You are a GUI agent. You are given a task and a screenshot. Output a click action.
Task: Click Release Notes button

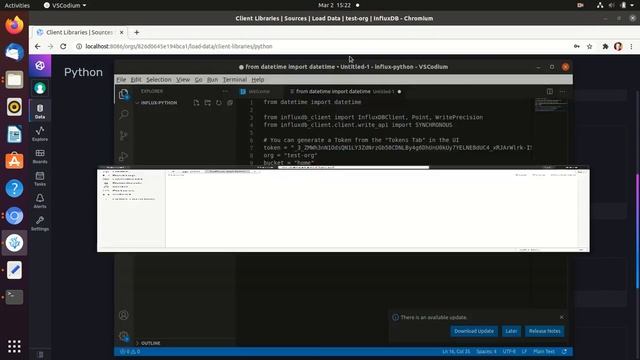544,331
